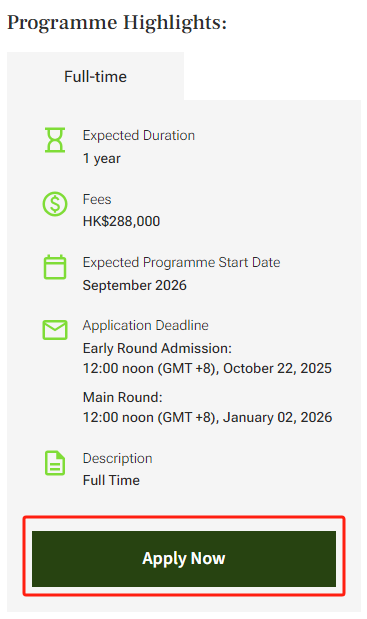Screen dimensions: 367x619
Task: Click the January 02, 2026 deadline line
Action: pos(207,417)
